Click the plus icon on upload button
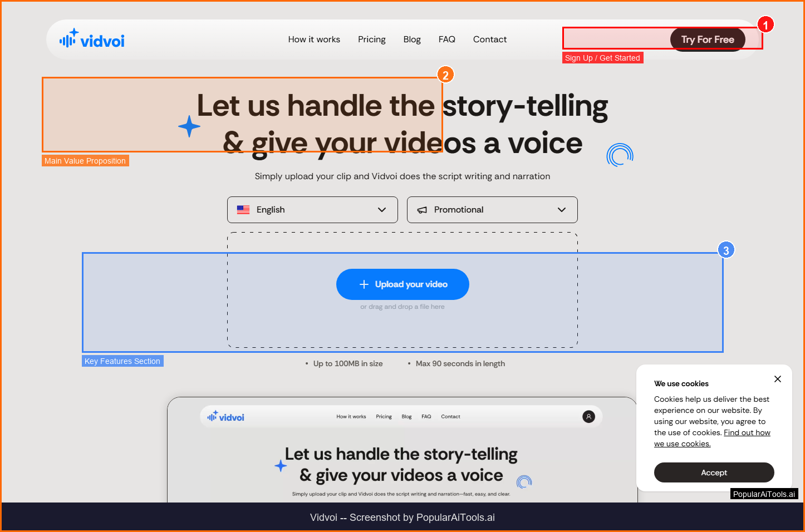 (364, 284)
